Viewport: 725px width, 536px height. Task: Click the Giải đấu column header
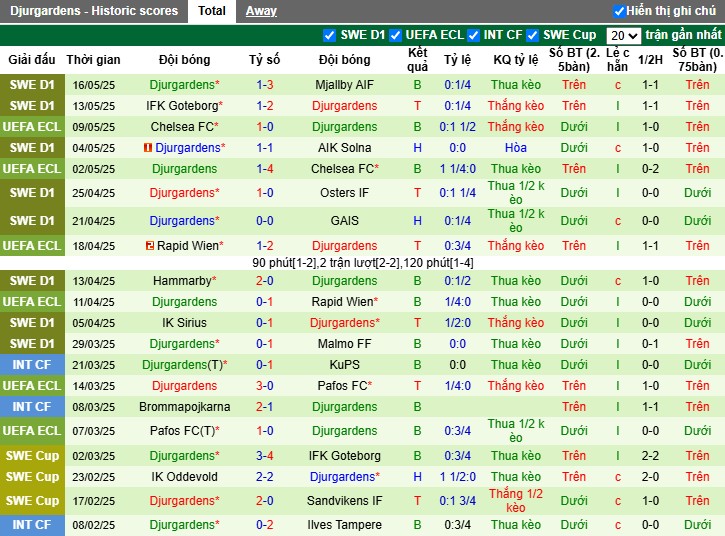[32, 60]
